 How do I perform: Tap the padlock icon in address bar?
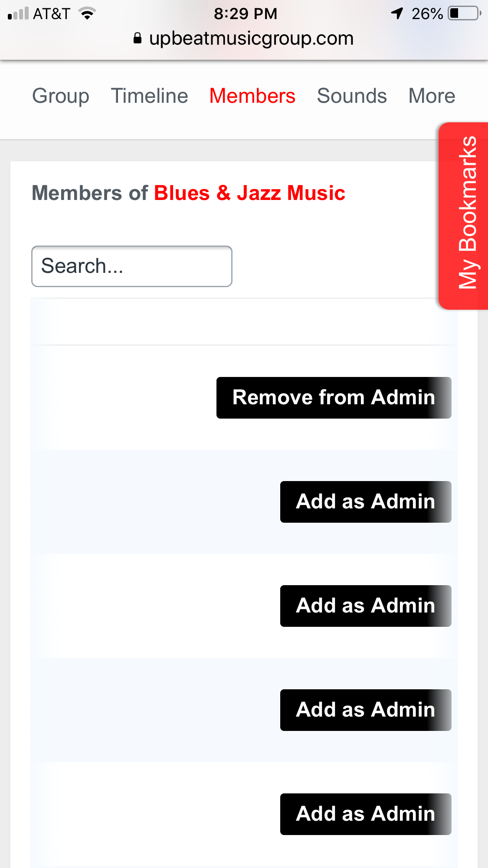click(138, 38)
